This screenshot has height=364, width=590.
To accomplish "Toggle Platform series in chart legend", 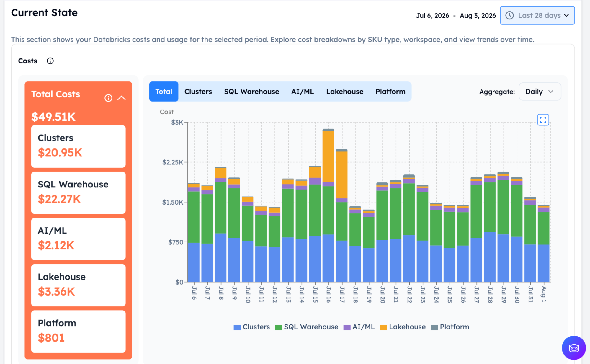I will (x=450, y=327).
